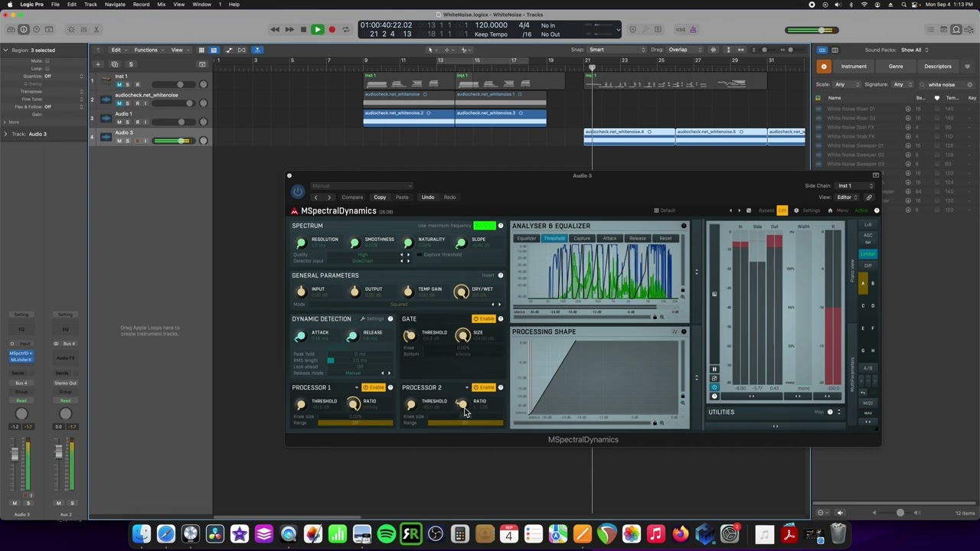The image size is (980, 551).
Task: Toggle the Use maximum frequency button
Action: click(x=485, y=226)
